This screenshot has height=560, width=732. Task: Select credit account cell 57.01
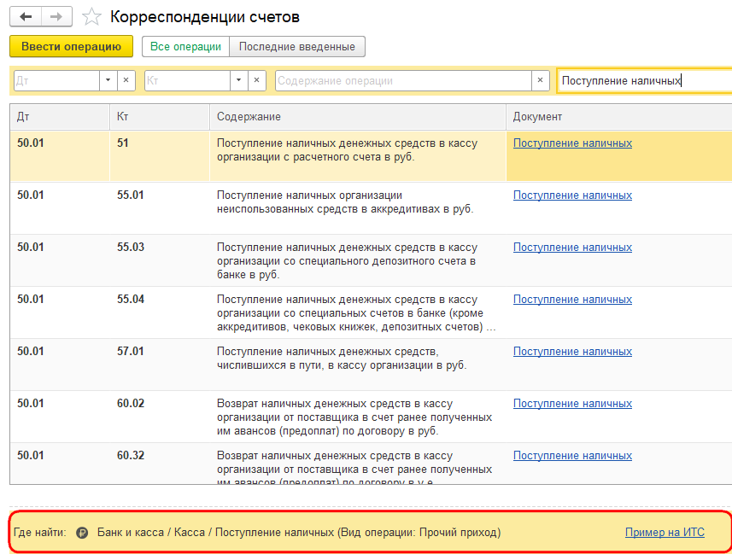[x=159, y=365]
